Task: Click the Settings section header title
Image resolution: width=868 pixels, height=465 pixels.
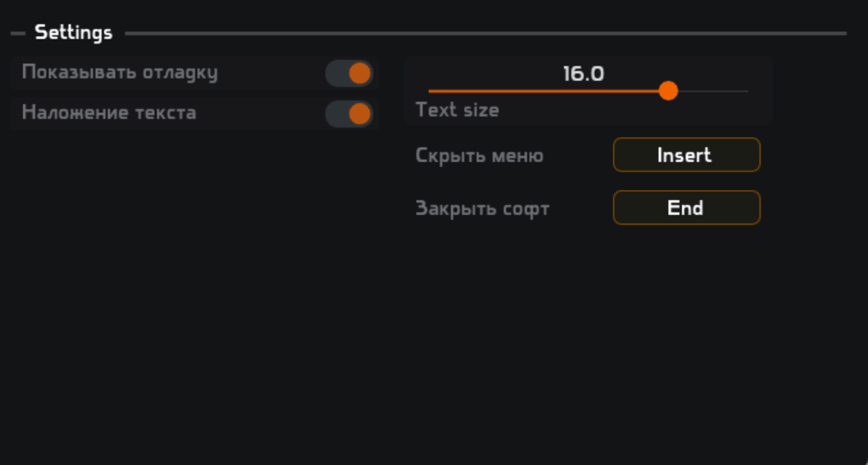Action: pos(74,33)
